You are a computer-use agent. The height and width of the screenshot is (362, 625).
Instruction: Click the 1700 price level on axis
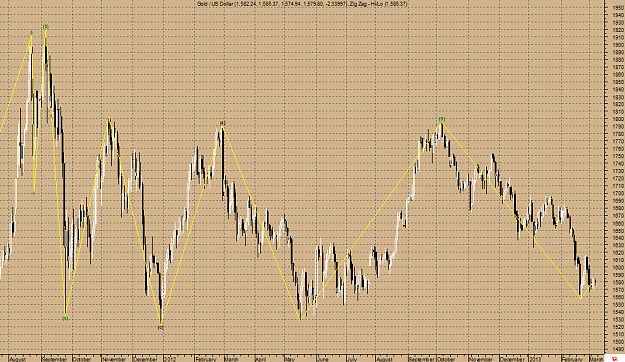(x=618, y=193)
